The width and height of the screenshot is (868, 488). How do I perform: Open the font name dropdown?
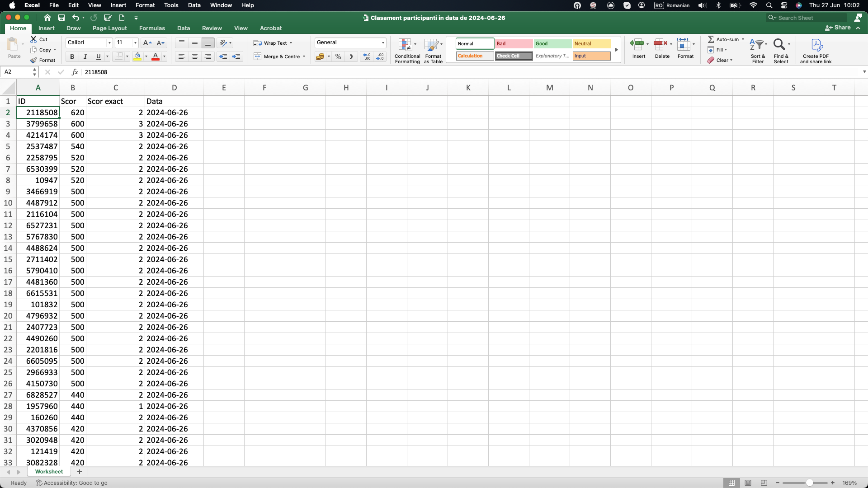(x=109, y=43)
